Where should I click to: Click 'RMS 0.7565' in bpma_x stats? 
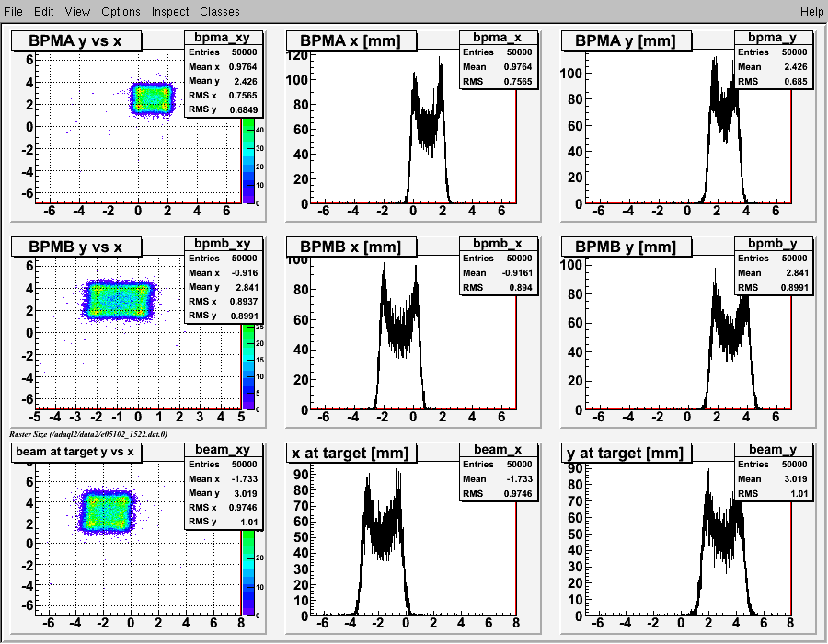498,81
